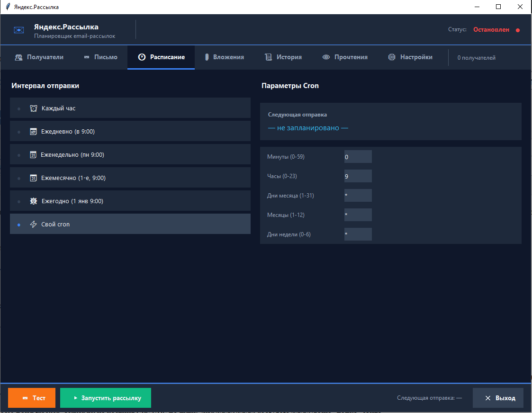The width and height of the screenshot is (532, 413).
Task: Click the calendar icon beside Ежемесячно
Action: (x=33, y=178)
